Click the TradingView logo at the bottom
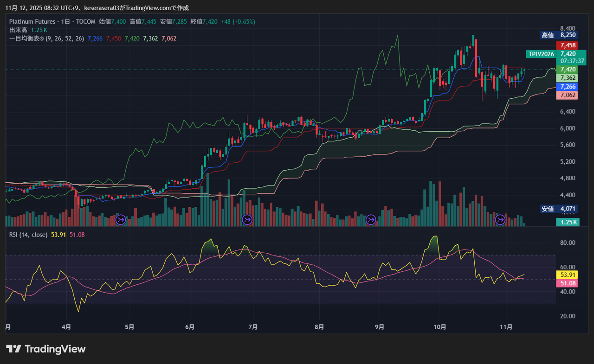This screenshot has height=364, width=594. pos(46,349)
